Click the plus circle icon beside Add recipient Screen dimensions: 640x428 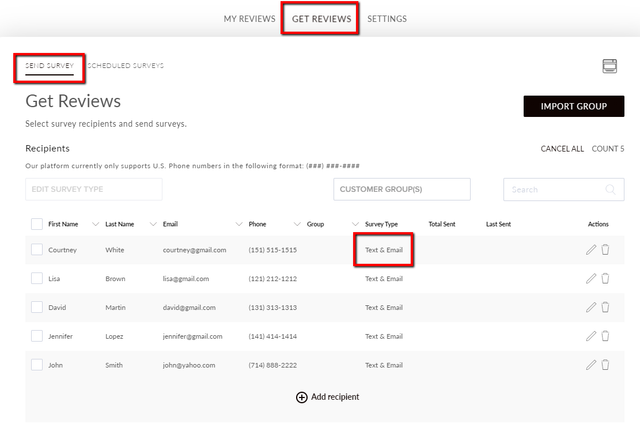[x=302, y=397]
